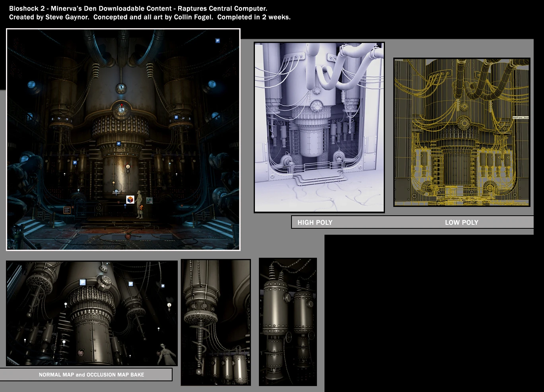Click the pink apple icon in the bake render
544x392 pixels.
click(x=81, y=352)
